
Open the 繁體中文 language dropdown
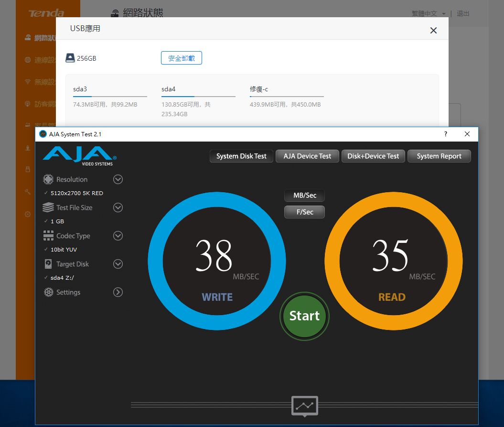tap(429, 13)
